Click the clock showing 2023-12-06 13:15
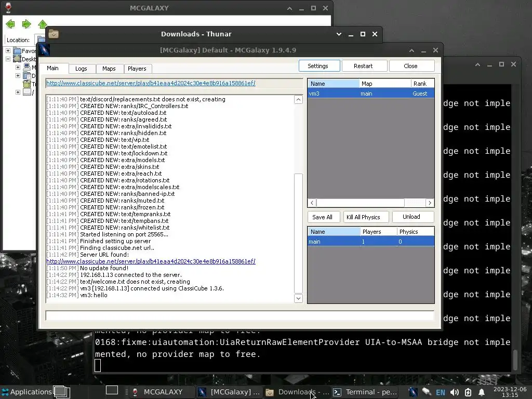532x399 pixels. click(510, 392)
